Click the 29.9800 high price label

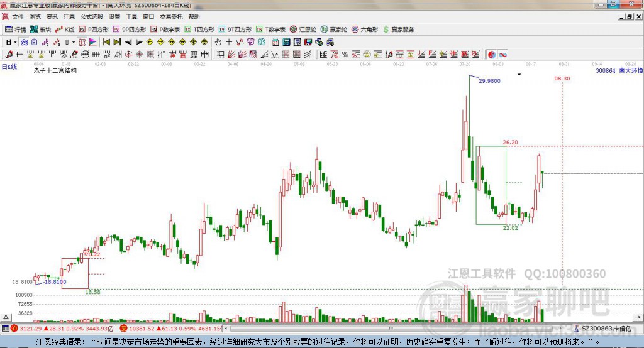pyautogui.click(x=489, y=81)
